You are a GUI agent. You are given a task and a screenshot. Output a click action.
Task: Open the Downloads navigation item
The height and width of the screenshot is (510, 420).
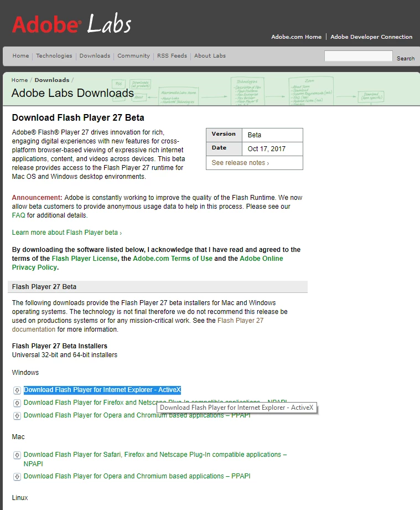95,55
